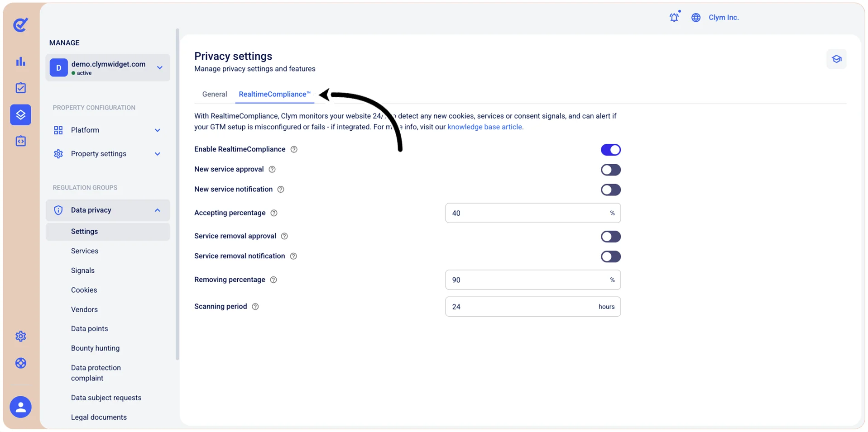868x432 pixels.
Task: Open the bar chart analytics icon
Action: tap(21, 62)
